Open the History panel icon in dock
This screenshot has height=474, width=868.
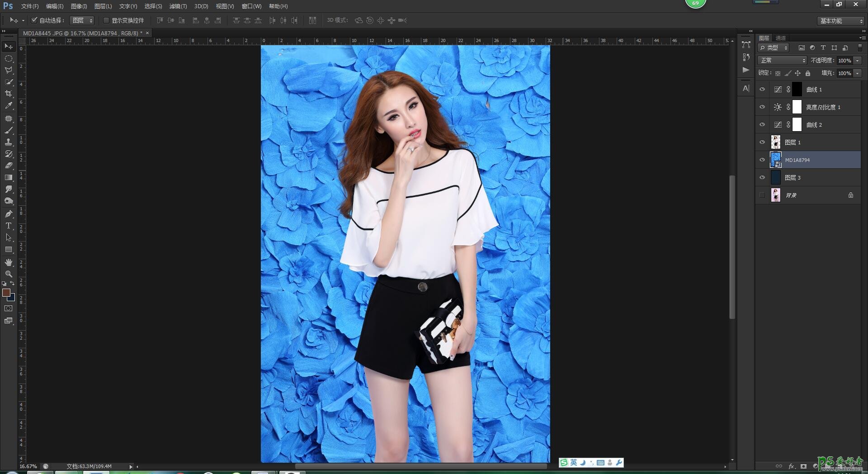(x=746, y=57)
